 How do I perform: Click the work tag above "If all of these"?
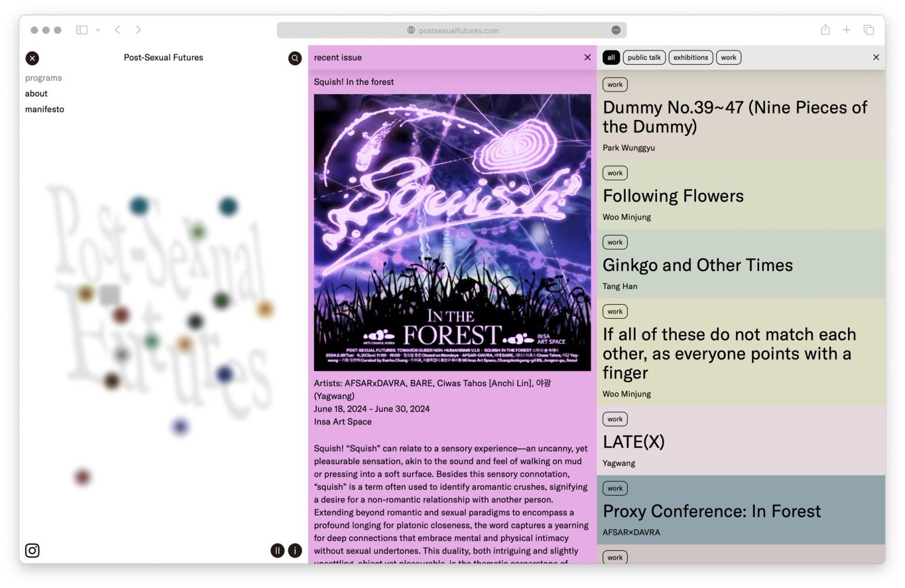(x=615, y=312)
